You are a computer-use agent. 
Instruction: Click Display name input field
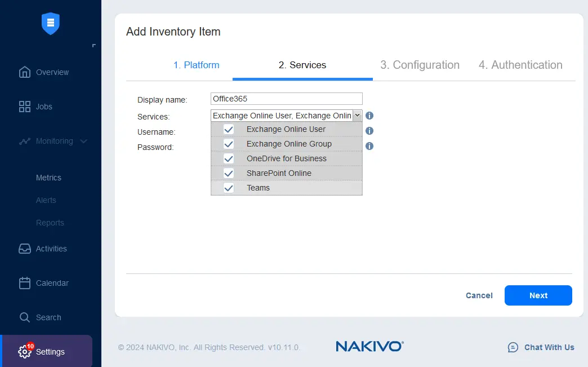click(x=287, y=99)
